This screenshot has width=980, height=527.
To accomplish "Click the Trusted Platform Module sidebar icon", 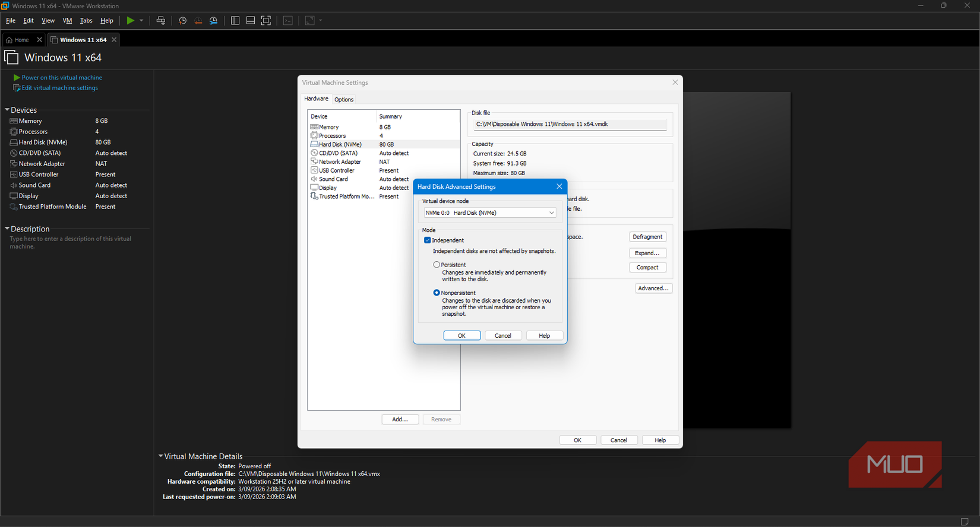I will click(14, 207).
